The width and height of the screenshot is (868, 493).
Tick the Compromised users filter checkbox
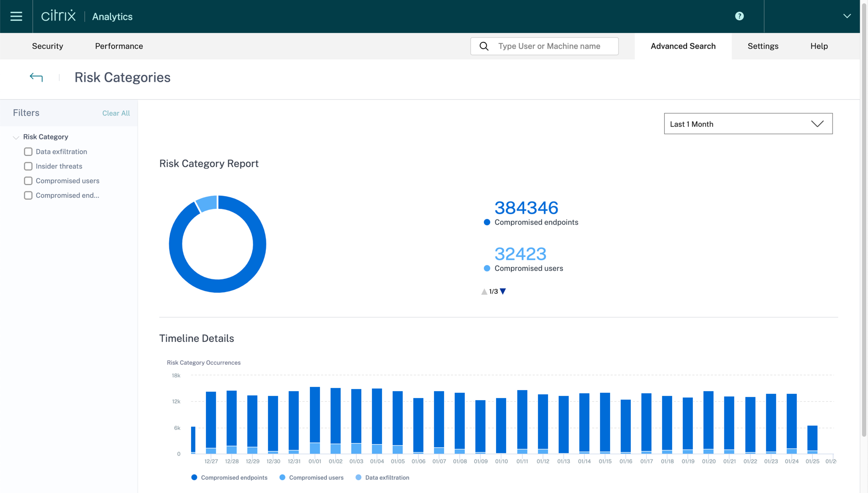(x=28, y=181)
